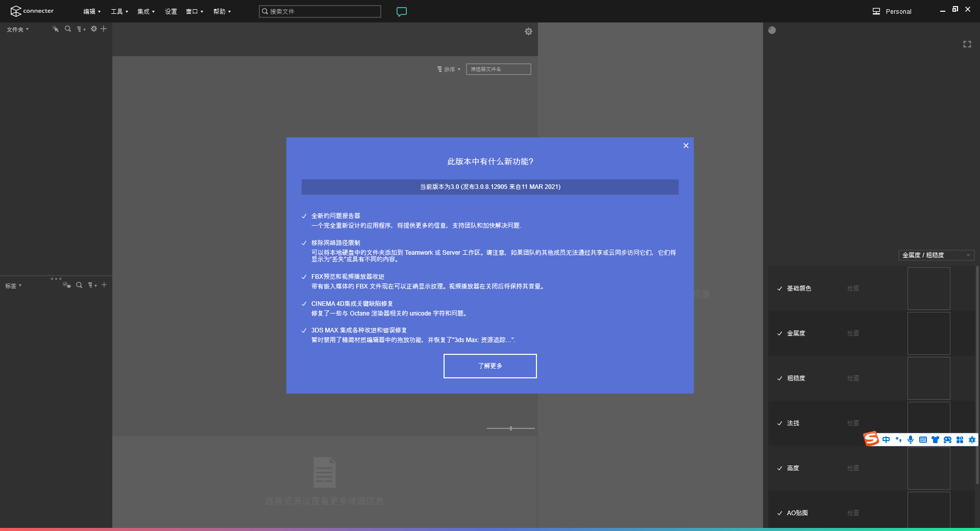Open the 帮助 menu

coord(222,11)
